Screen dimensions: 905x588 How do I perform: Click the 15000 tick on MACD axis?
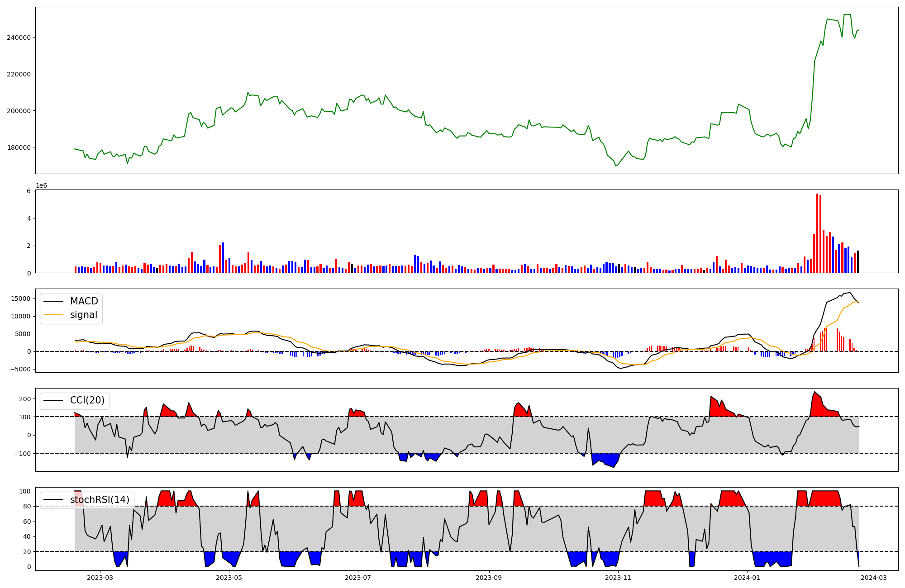[21, 299]
